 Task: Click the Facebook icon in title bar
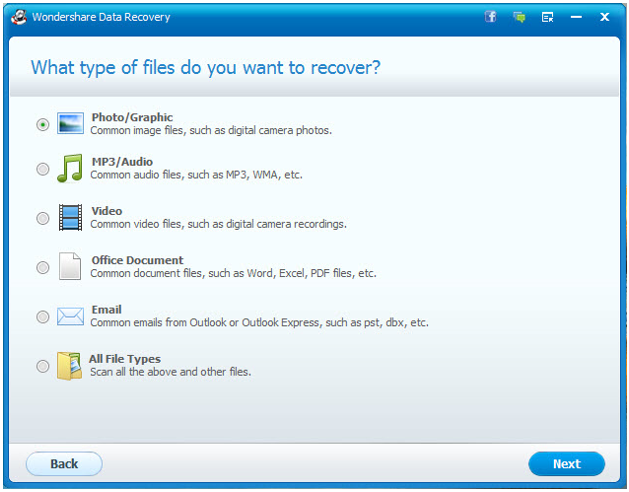tap(490, 17)
